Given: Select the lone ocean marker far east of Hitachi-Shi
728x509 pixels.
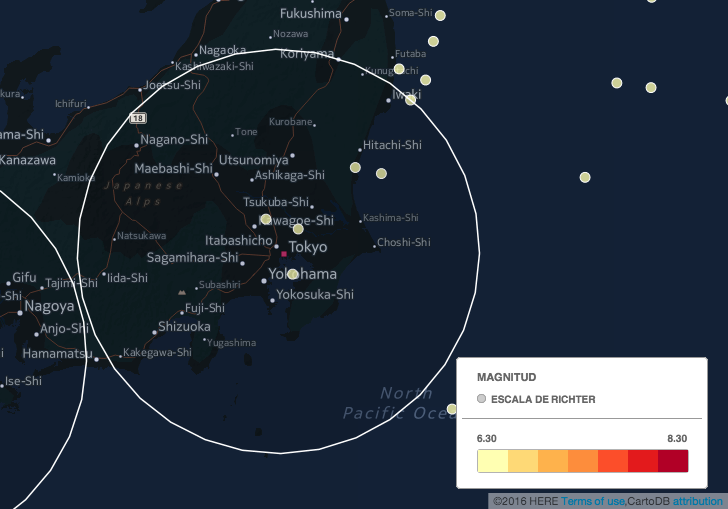Looking at the screenshot, I should pyautogui.click(x=585, y=178).
